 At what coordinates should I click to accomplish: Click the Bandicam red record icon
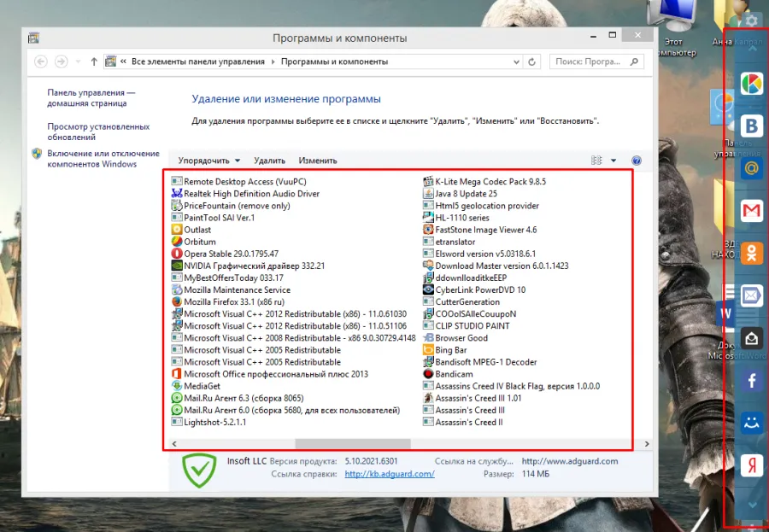tap(428, 374)
